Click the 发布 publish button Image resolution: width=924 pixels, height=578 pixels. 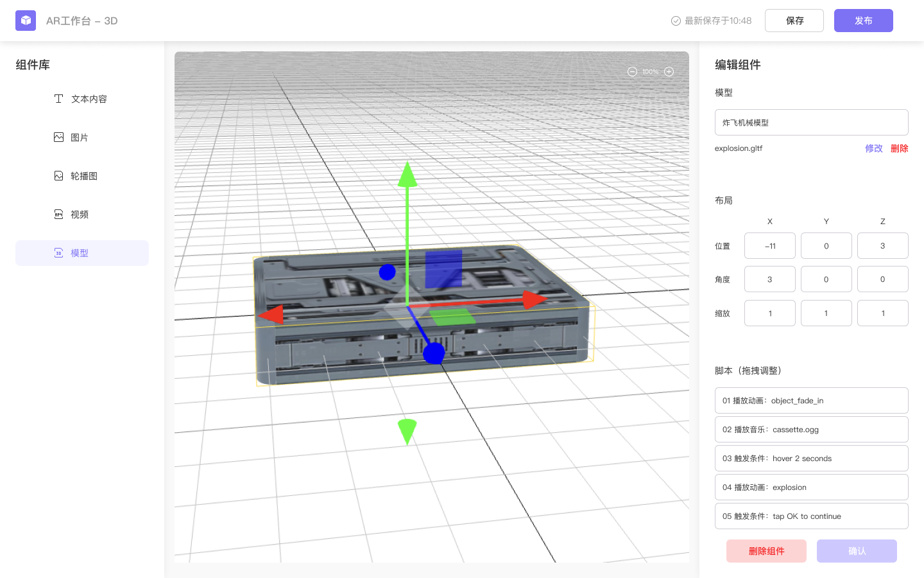[x=864, y=21]
